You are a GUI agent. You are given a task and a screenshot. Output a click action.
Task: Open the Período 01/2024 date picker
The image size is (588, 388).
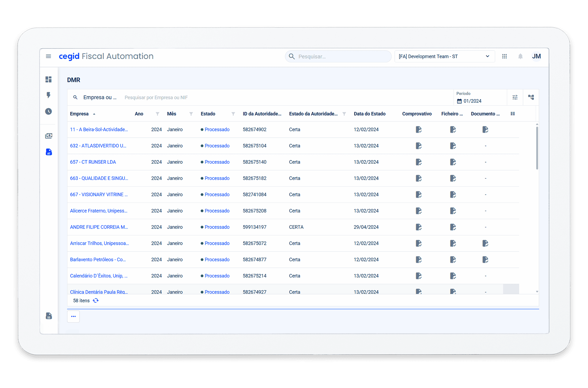[472, 101]
